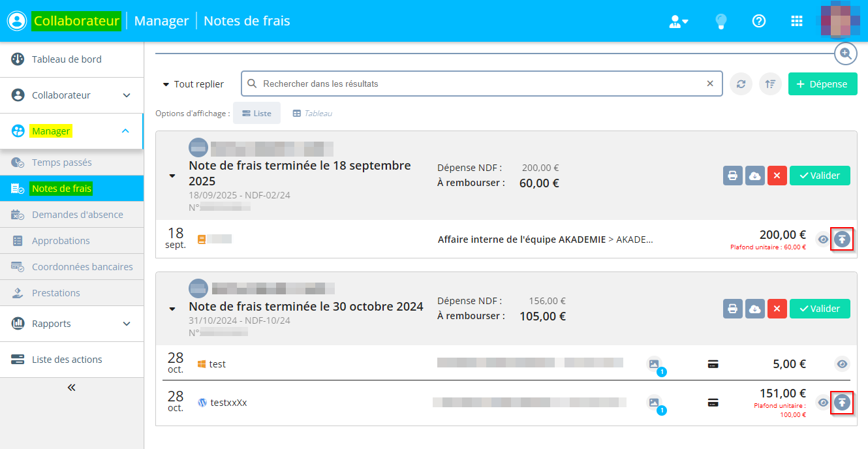Switch display to Tableau view

(x=312, y=114)
